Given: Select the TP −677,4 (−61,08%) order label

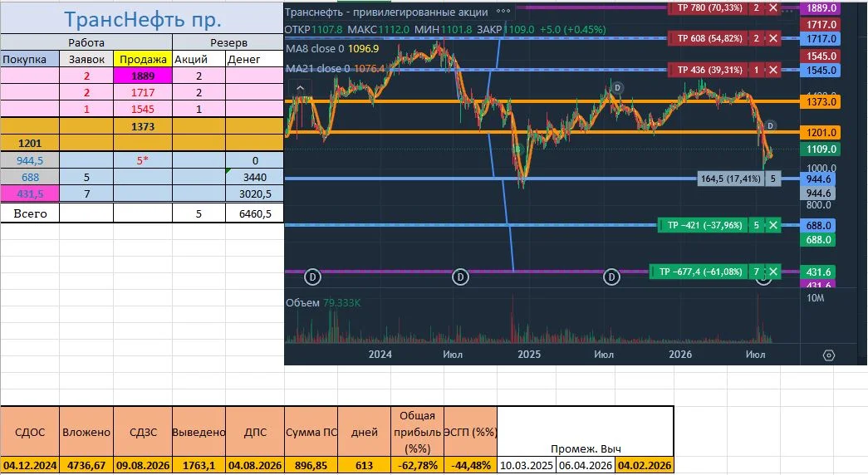Looking at the screenshot, I should pos(699,272).
